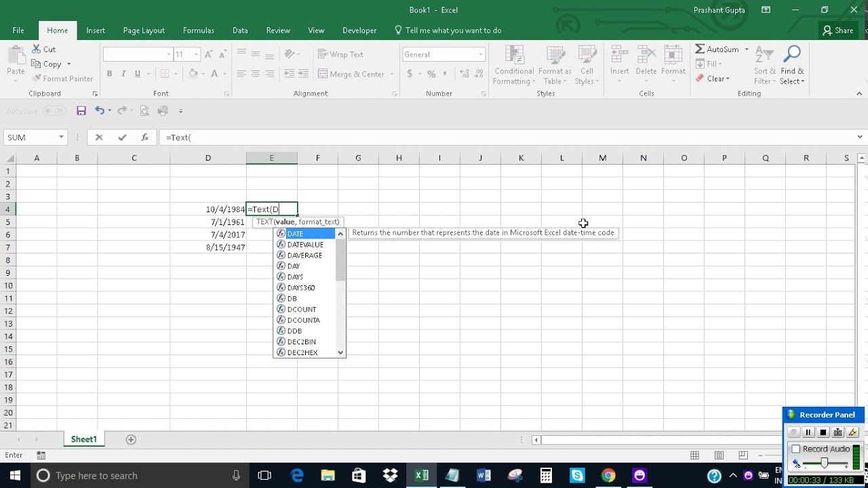Click the Paste icon in Clipboard group
Viewport: 868px width, 488px height.
(16, 56)
